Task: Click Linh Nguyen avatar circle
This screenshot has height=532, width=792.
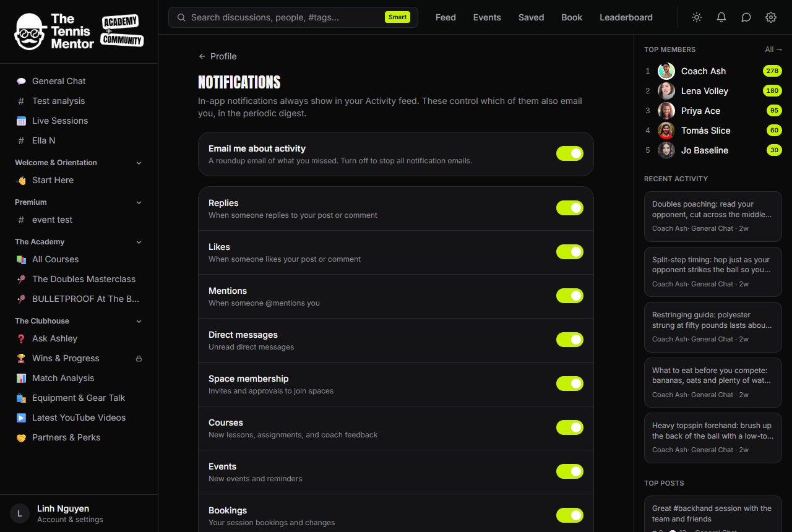Action: click(20, 513)
